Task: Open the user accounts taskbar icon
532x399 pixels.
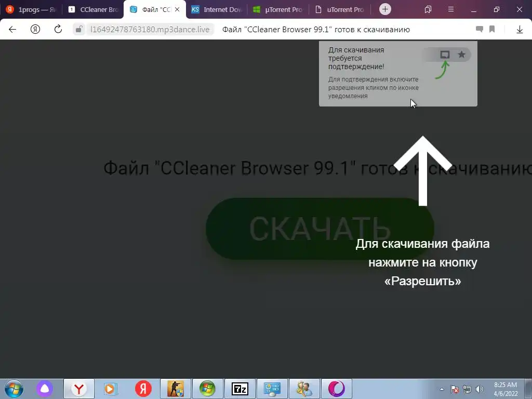Action: point(304,389)
